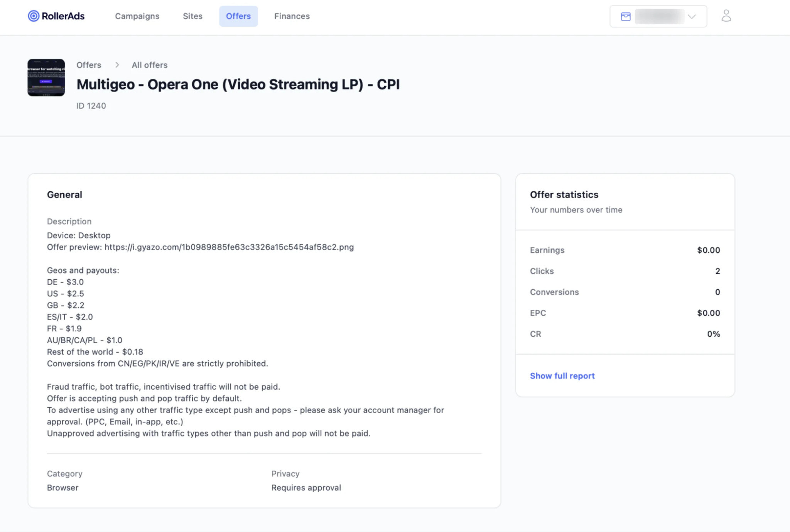
Task: Switch to the Sites tab
Action: pyautogui.click(x=192, y=16)
